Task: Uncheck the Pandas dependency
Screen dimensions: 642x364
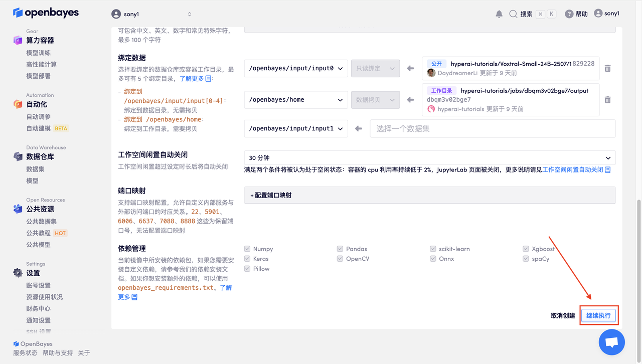Action: (340, 248)
